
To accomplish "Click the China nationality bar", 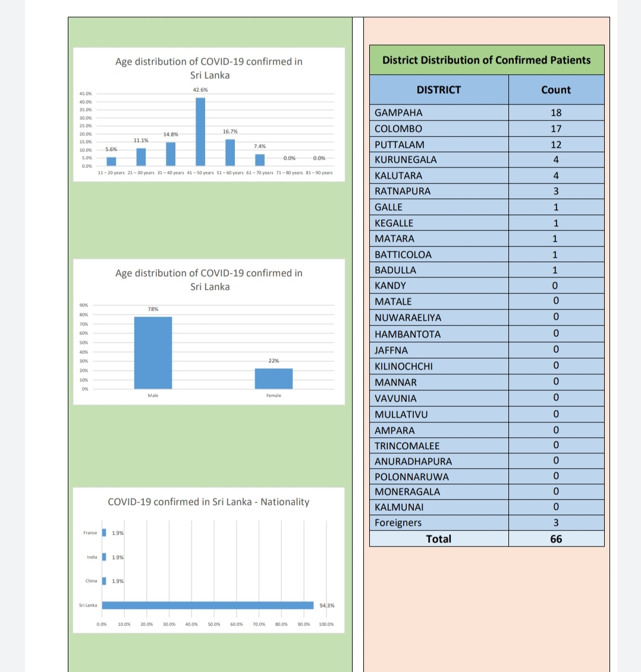I will pos(104,580).
